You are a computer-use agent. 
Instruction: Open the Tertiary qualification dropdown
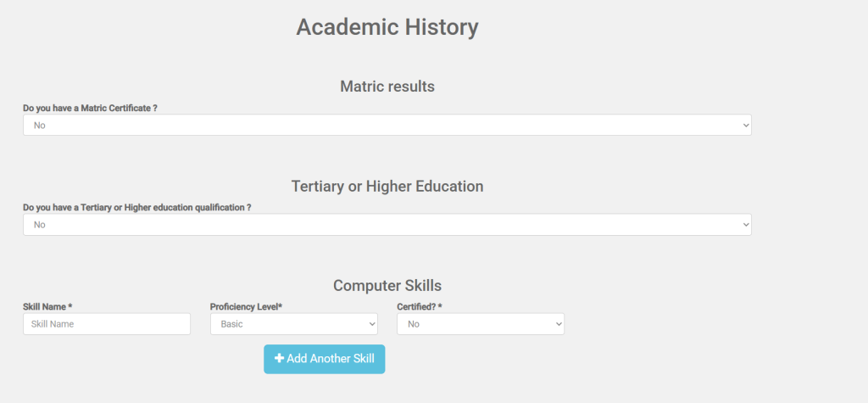click(387, 225)
